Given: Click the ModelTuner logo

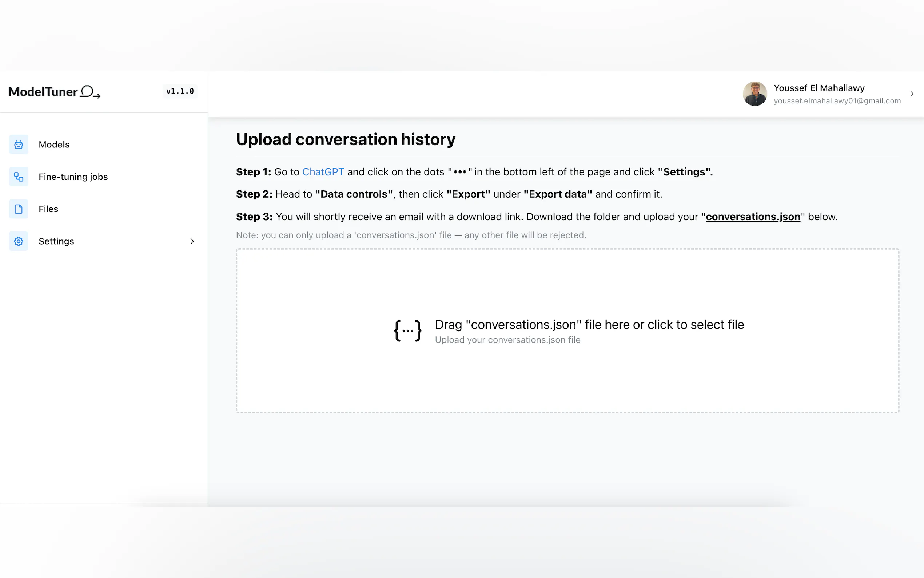Looking at the screenshot, I should (54, 92).
